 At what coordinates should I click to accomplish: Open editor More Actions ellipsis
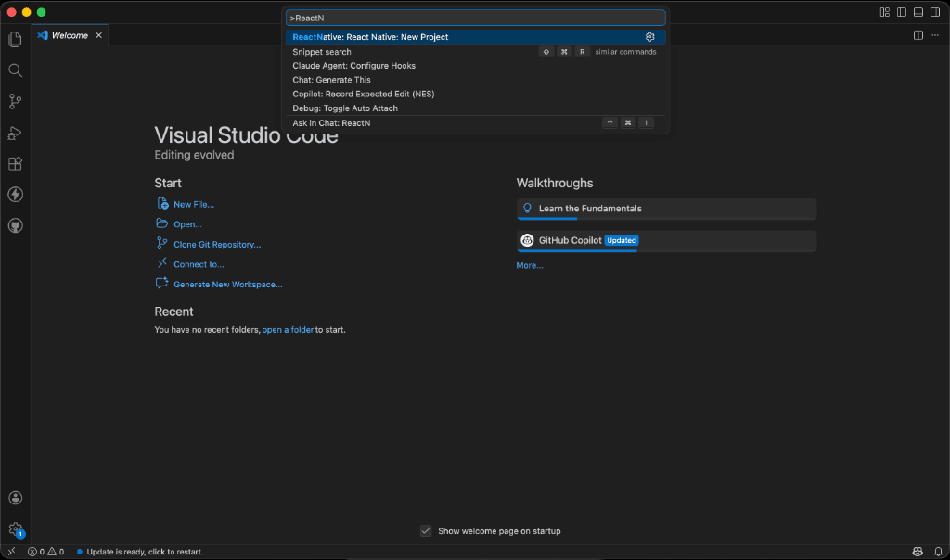935,35
